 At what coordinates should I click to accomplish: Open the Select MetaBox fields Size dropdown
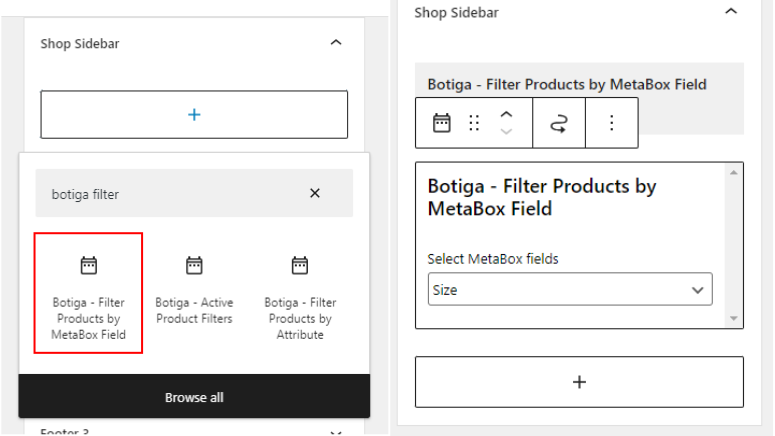tap(570, 289)
